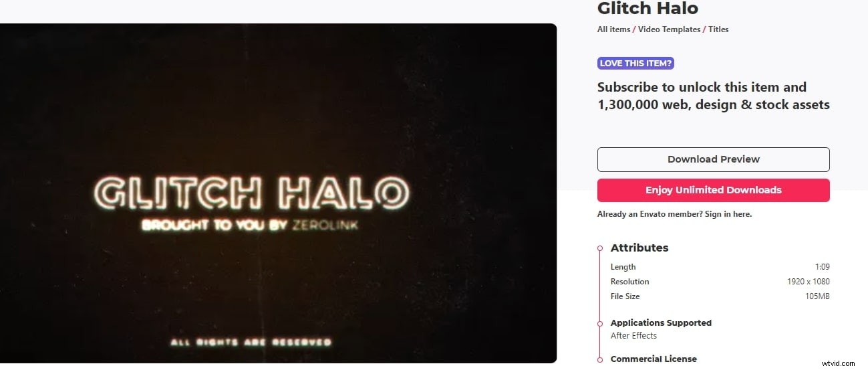Click the Applications Supported heading
This screenshot has width=868, height=370.
(661, 322)
